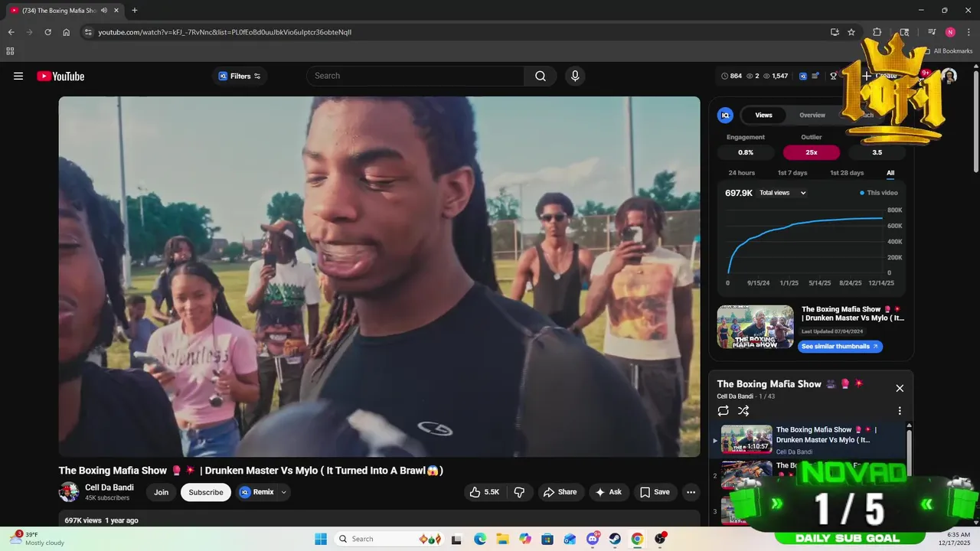Go to browser home page
This screenshot has width=980, height=551.
[x=66, y=32]
